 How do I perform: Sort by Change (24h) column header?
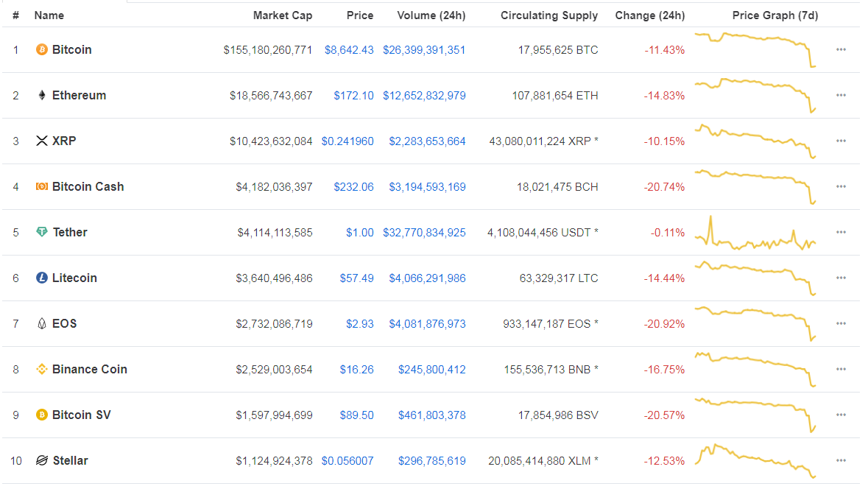[650, 15]
